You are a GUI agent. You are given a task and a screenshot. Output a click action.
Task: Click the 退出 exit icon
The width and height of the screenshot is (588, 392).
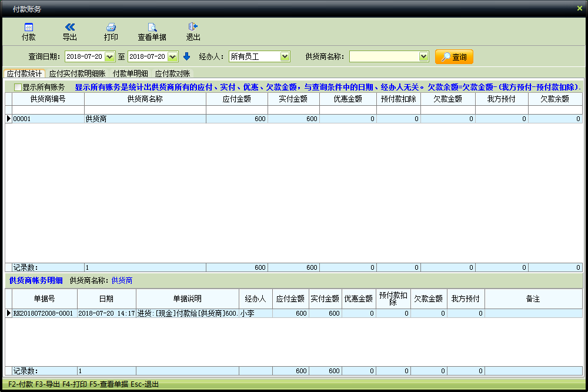193,27
